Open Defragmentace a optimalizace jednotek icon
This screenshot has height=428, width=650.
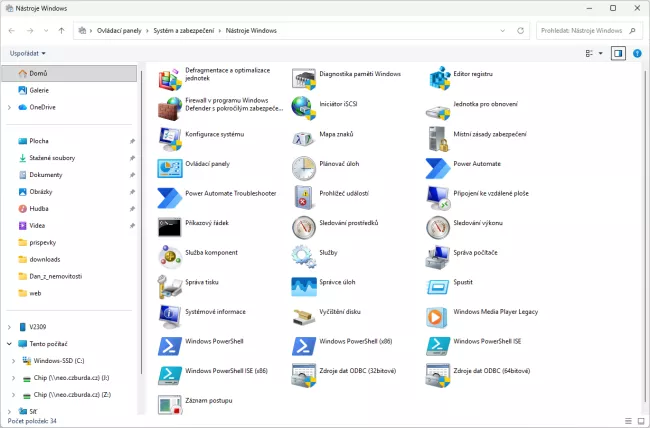click(x=170, y=79)
